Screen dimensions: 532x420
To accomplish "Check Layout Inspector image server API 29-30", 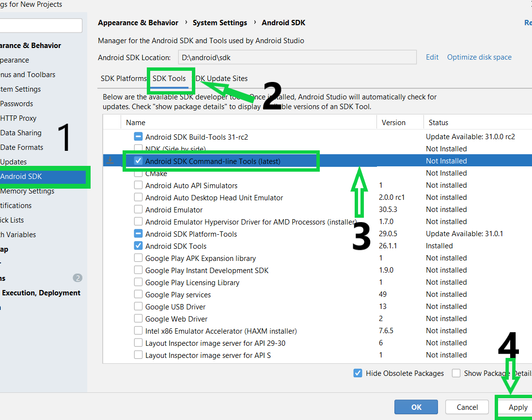I will pyautogui.click(x=138, y=343).
